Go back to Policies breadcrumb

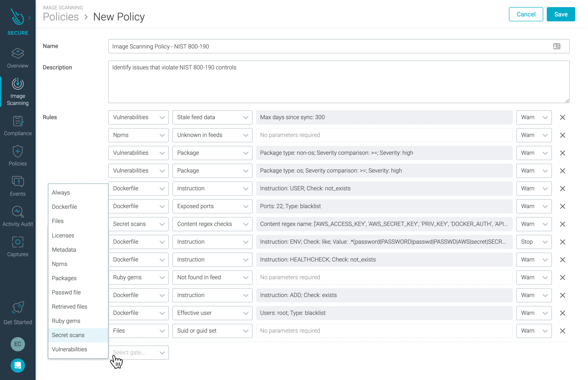(x=61, y=17)
